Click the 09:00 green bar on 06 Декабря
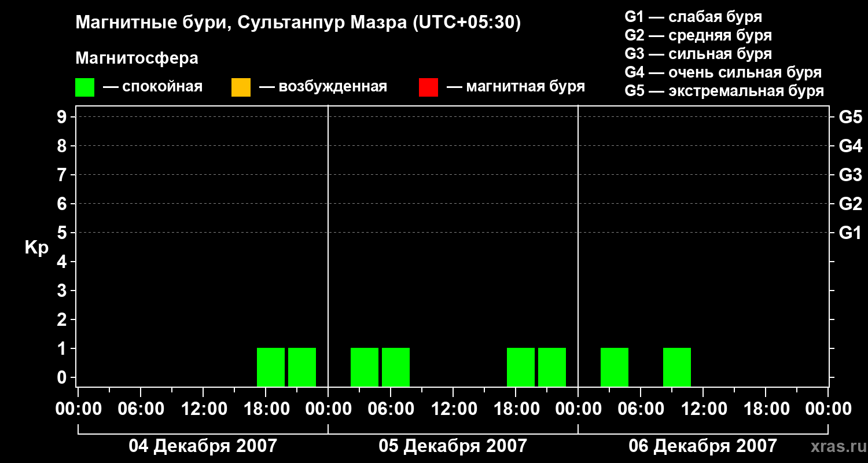The width and height of the screenshot is (868, 463). tap(677, 367)
